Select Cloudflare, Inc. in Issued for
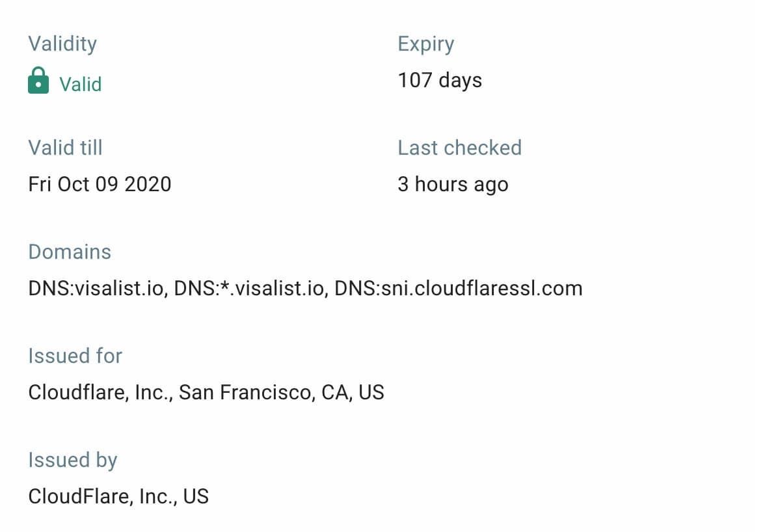The width and height of the screenshot is (765, 532). [99, 393]
